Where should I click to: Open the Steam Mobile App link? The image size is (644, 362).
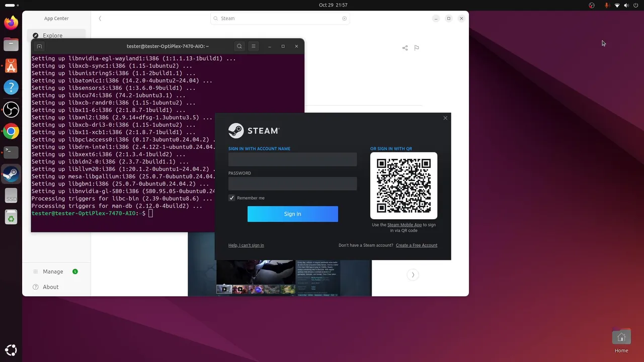[405, 225]
